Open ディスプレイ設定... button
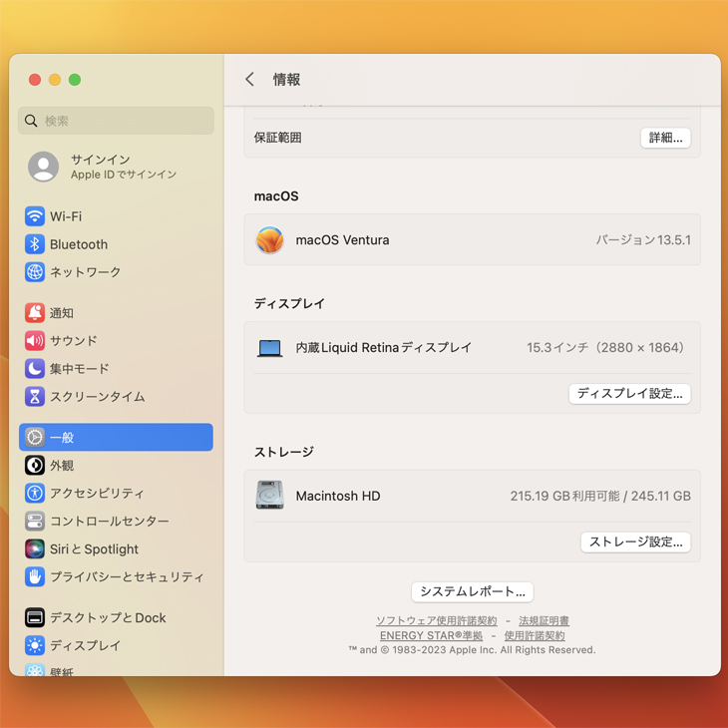 (629, 394)
